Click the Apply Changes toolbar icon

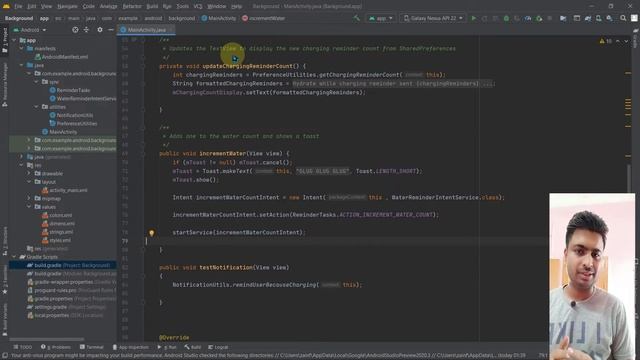[484, 18]
